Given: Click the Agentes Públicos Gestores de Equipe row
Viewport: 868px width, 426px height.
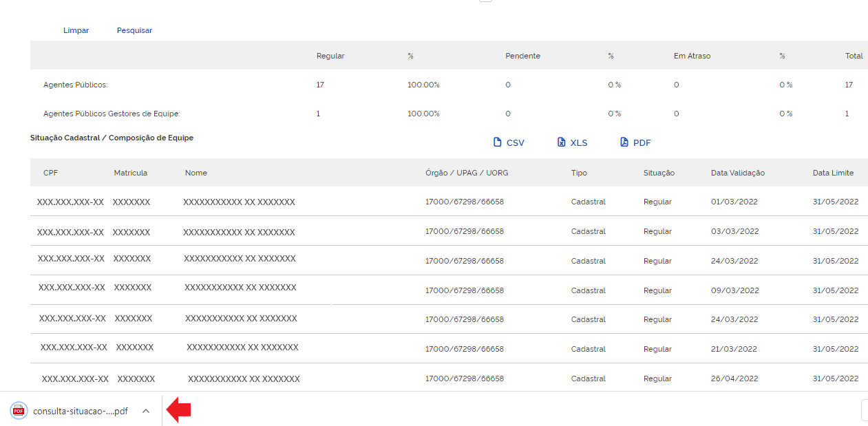Looking at the screenshot, I should point(112,114).
